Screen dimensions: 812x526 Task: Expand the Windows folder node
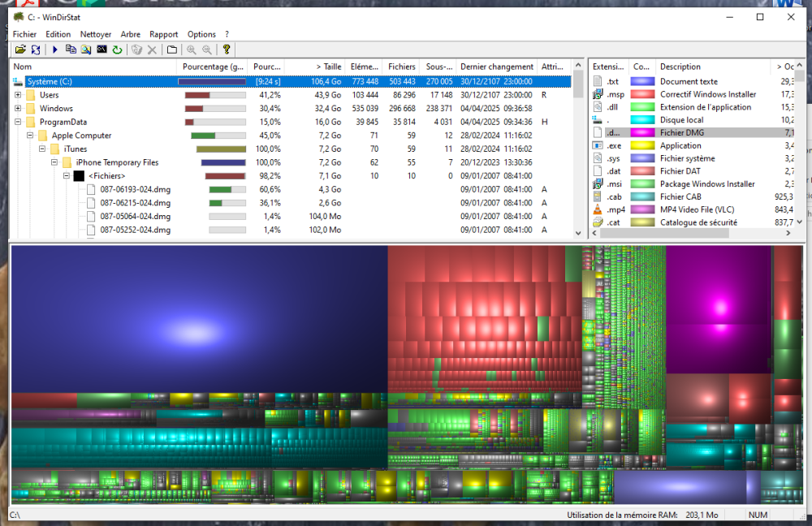click(18, 109)
